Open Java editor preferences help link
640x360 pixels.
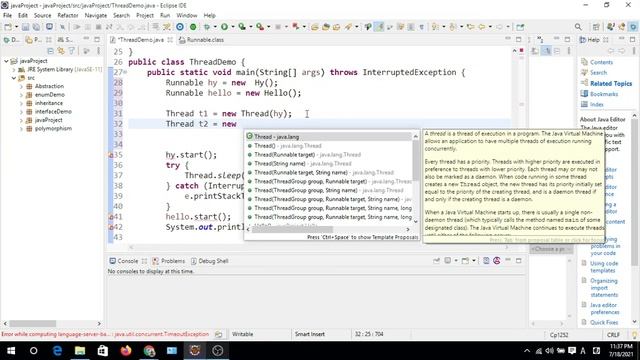pyautogui.click(x=604, y=309)
